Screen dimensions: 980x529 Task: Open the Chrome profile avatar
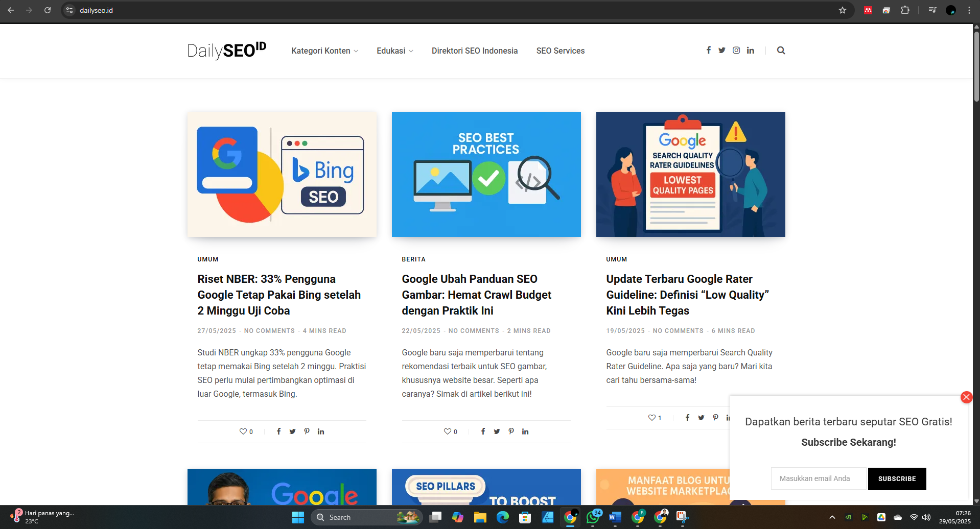pos(951,10)
